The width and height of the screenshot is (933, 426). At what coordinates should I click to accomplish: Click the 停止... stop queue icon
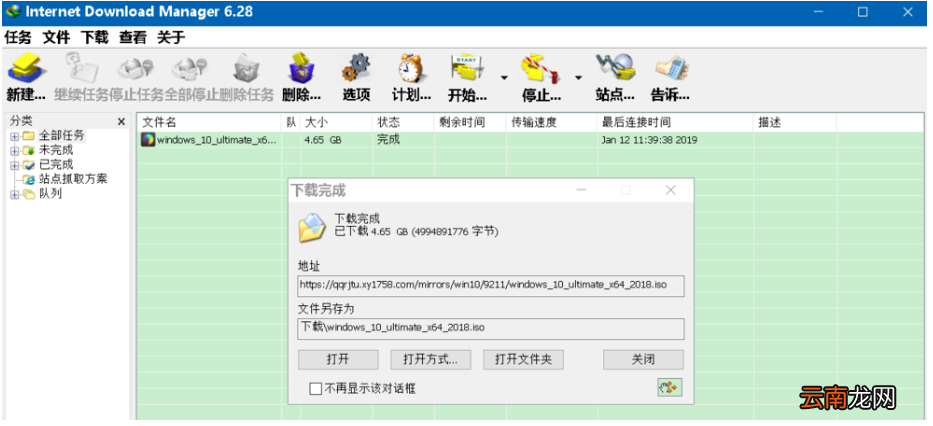[x=541, y=68]
